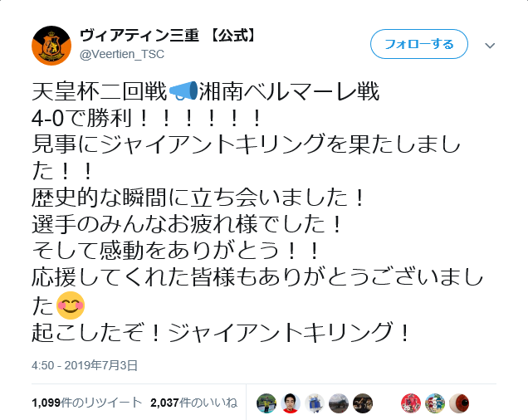Open the red mascot liker avatar
Screen dimensions: 528x420
point(411,403)
